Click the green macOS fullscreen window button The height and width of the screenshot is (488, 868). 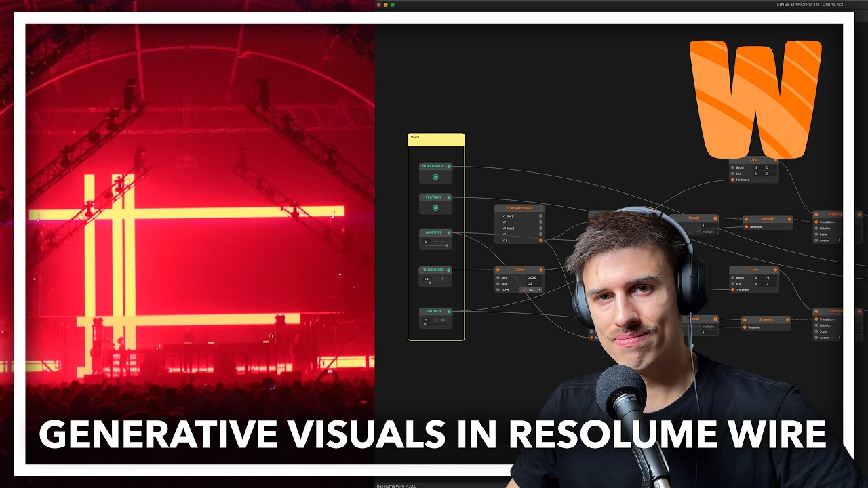[392, 5]
